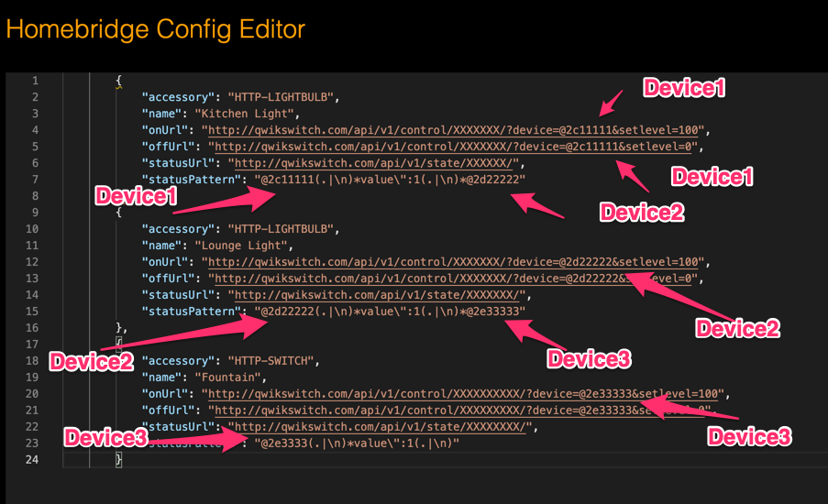Click the closing brace on line 24
The width and height of the screenshot is (828, 504).
point(119,460)
